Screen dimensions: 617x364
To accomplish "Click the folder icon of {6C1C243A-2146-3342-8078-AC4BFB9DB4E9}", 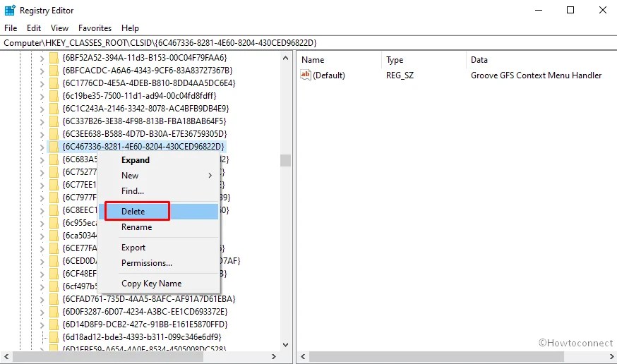I will coord(54,109).
